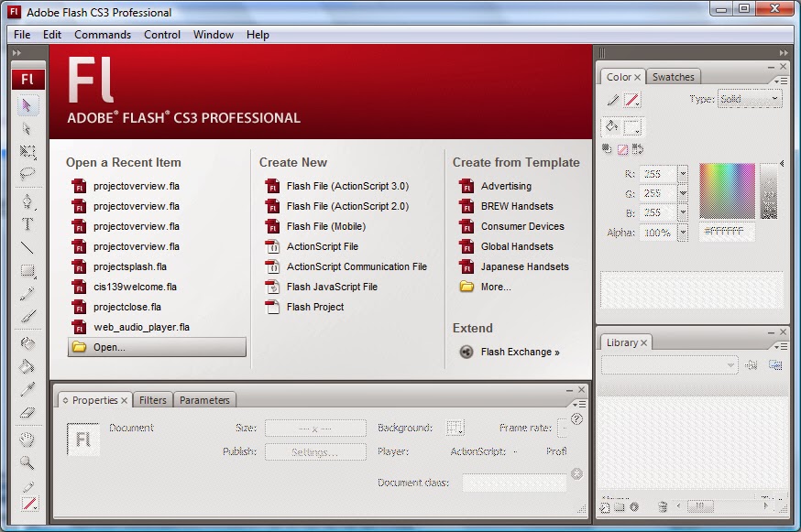Open the R value dropdown arrow
Screen dimensions: 801x532
point(683,174)
